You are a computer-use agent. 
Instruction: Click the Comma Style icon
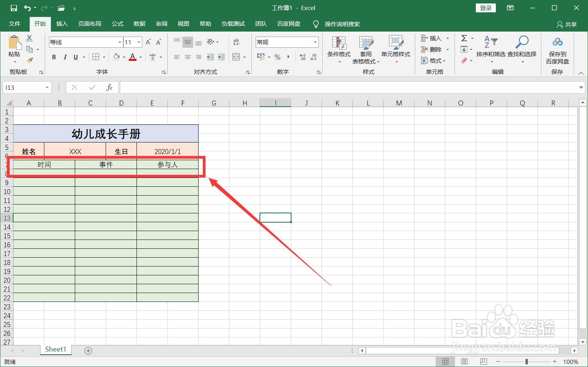288,57
